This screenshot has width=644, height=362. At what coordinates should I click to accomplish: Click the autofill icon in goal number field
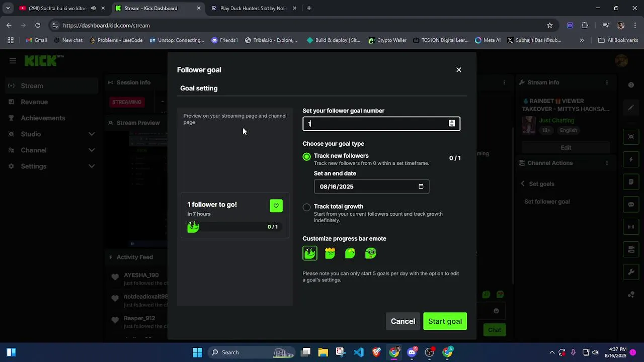pos(451,124)
